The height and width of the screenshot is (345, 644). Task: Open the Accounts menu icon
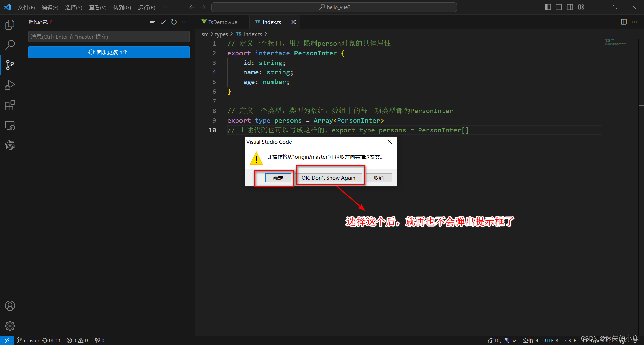click(x=10, y=306)
